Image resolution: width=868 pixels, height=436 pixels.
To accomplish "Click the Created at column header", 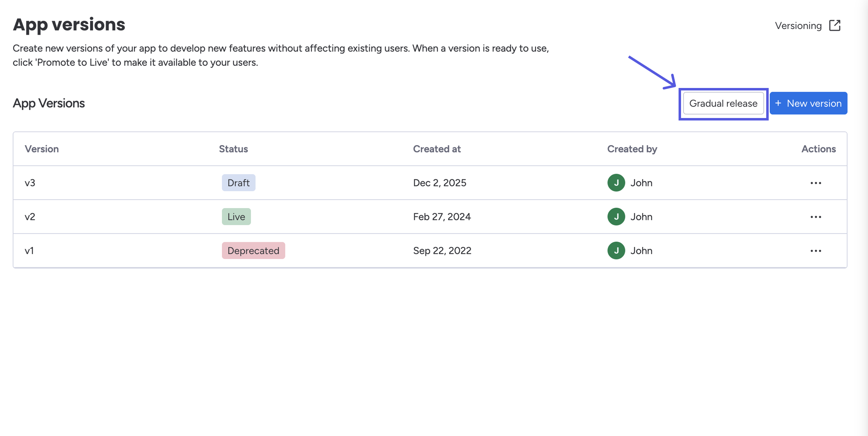I will (x=437, y=149).
